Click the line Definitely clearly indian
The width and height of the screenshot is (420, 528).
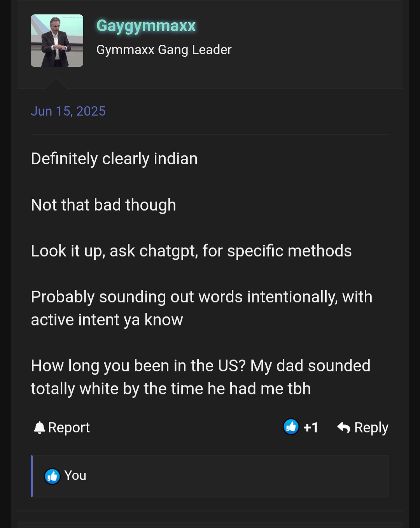114,159
